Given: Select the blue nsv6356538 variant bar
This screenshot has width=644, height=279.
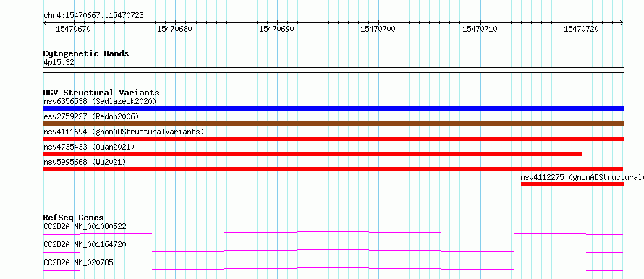Looking at the screenshot, I should 333,108.
